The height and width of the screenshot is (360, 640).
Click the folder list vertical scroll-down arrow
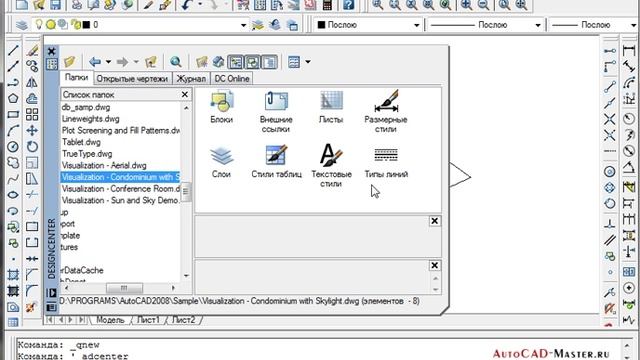click(x=186, y=276)
